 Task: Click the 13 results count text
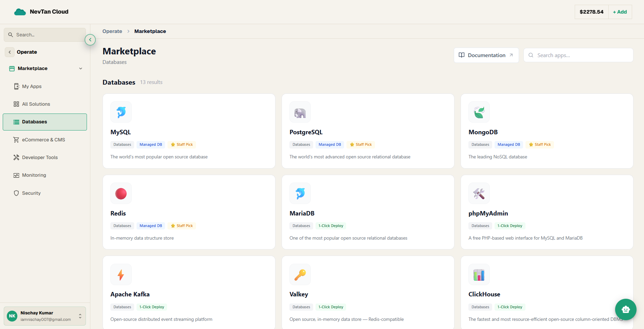click(x=151, y=82)
